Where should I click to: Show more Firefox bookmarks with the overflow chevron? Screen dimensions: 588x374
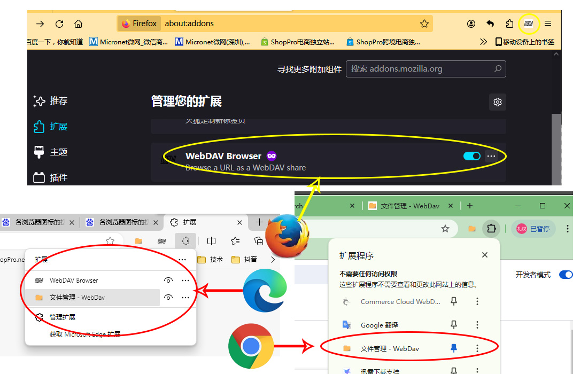[x=483, y=42]
